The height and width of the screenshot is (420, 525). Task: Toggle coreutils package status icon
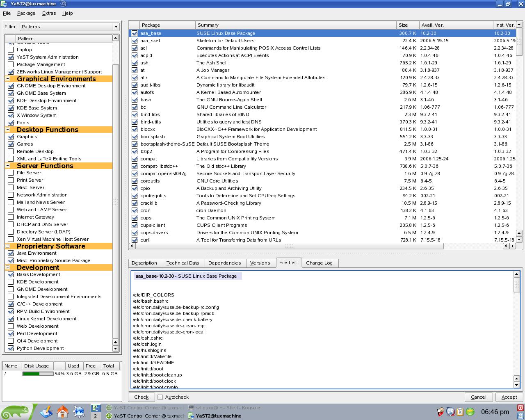135,181
